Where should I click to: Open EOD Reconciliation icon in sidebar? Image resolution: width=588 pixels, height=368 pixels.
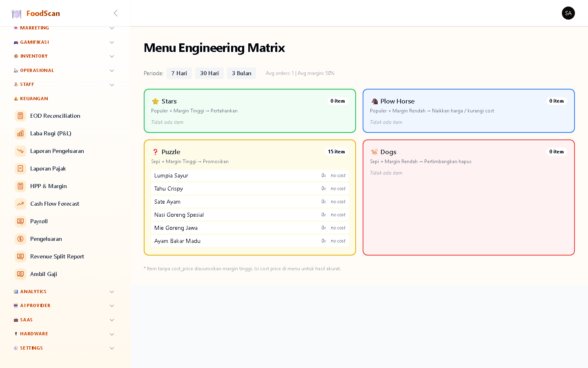click(20, 116)
